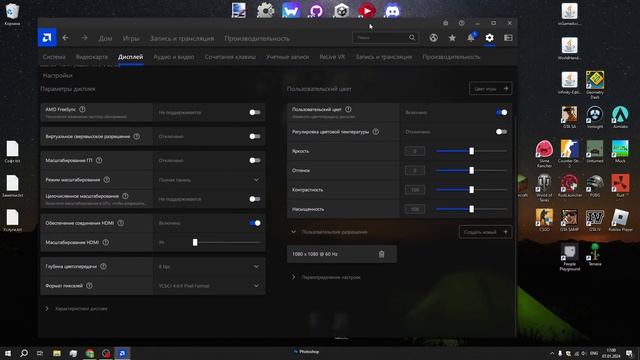The width and height of the screenshot is (640, 360).
Task: Go back with the left arrow icon
Action: tap(65, 38)
